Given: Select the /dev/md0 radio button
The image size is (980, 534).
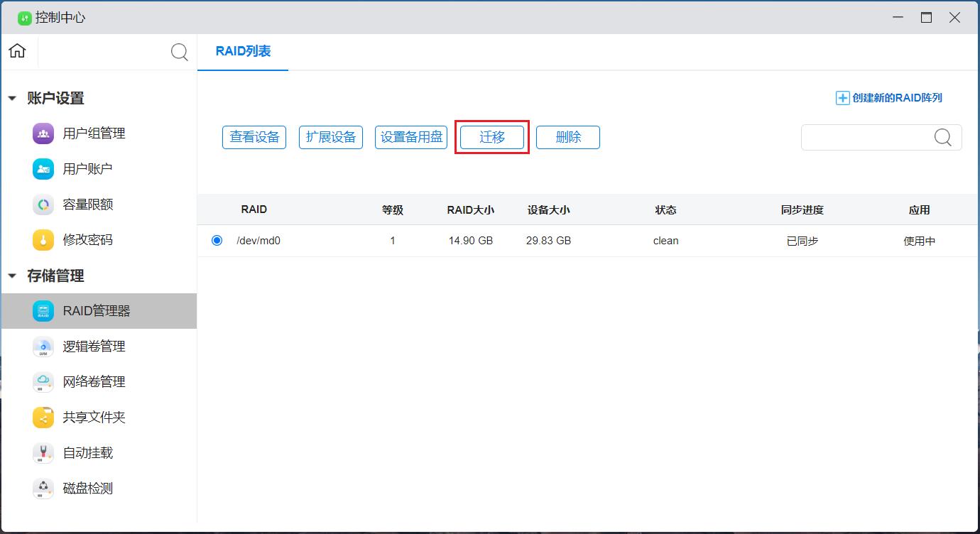Looking at the screenshot, I should click(217, 241).
